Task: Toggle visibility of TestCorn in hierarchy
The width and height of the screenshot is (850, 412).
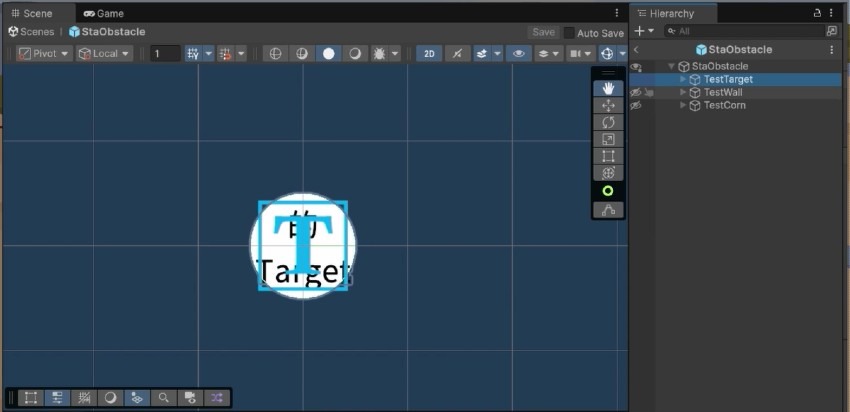Action: 636,105
